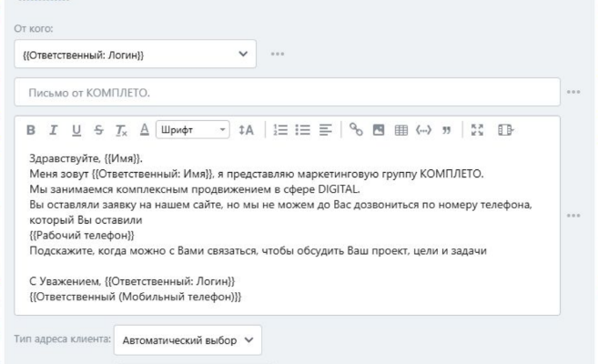Open Тип адреса клиента dropdown
This screenshot has height=364, width=598.
188,340
